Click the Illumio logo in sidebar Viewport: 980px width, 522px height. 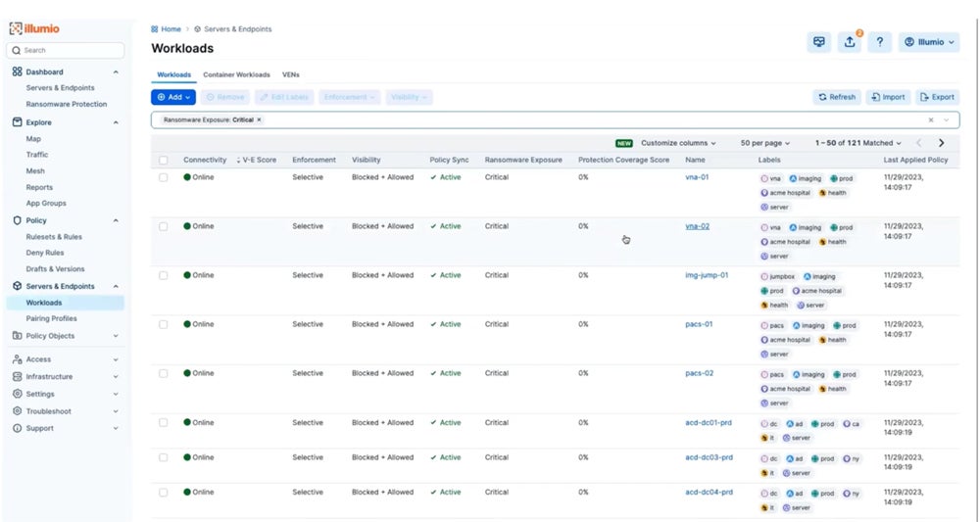coord(34,29)
